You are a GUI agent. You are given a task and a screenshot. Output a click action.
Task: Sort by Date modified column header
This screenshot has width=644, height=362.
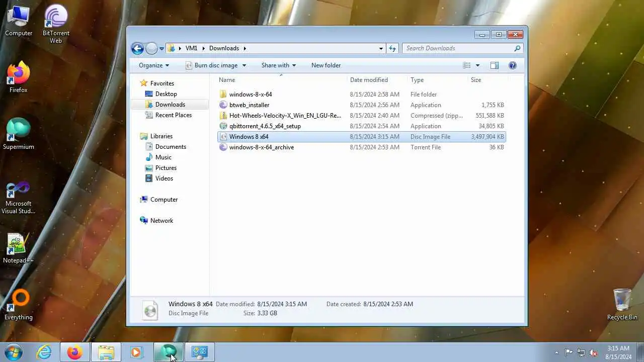pos(377,80)
